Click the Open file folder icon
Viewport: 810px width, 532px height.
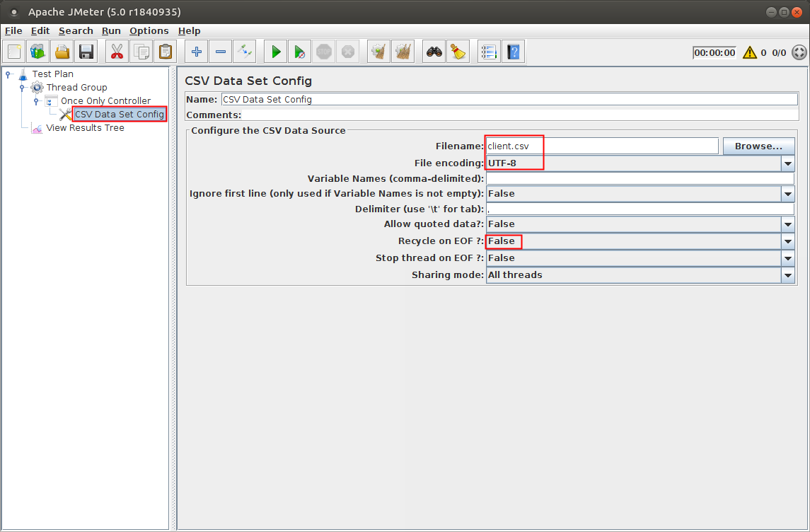62,52
